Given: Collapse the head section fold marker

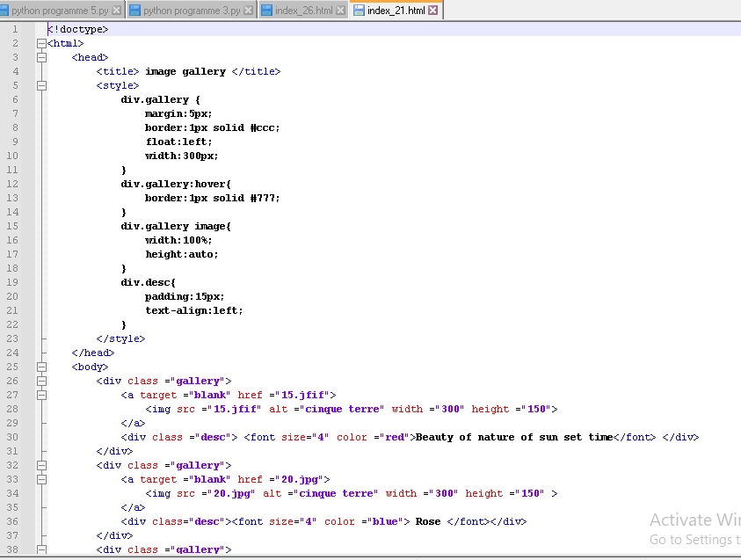Looking at the screenshot, I should (x=41, y=57).
